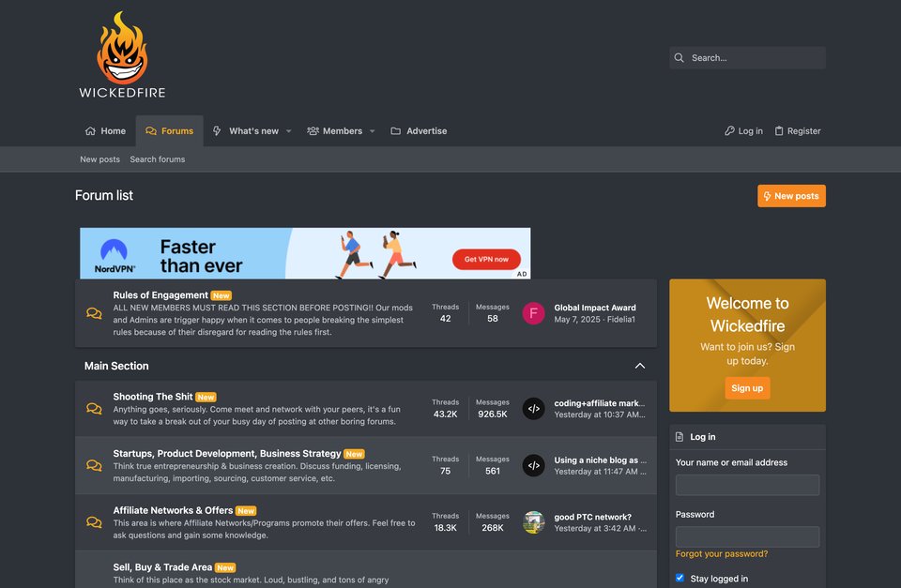Click Forgot your password? link

coord(722,553)
